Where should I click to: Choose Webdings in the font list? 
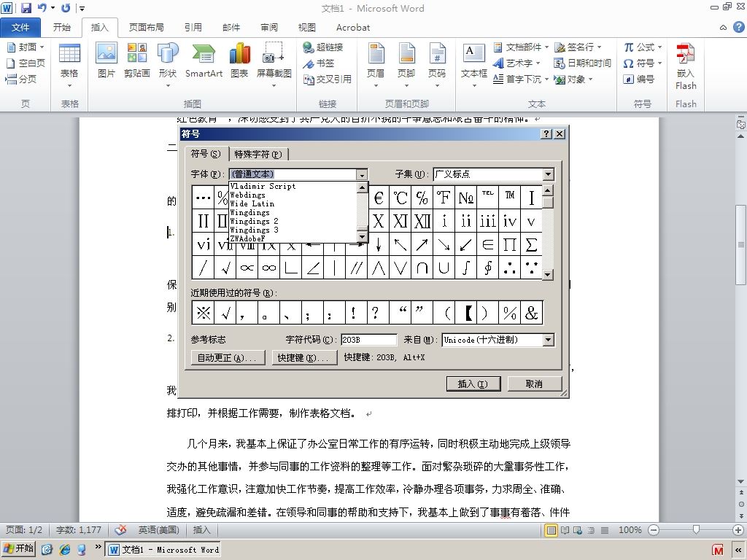coord(248,195)
